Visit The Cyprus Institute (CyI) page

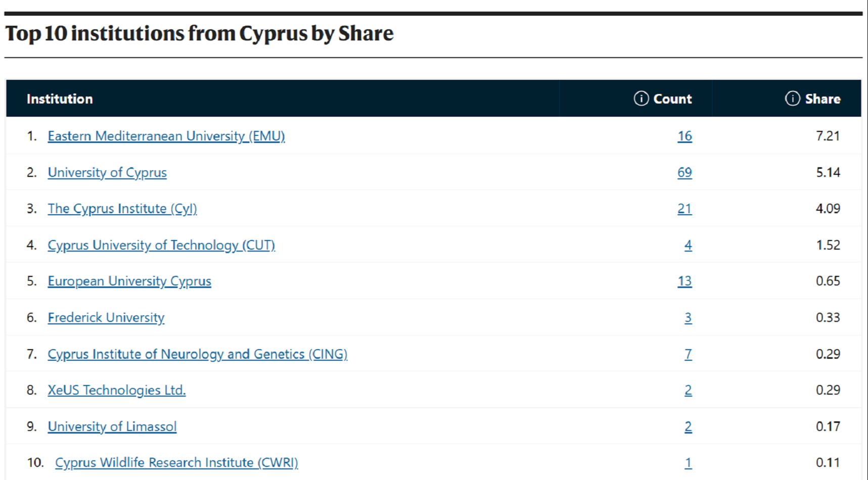[x=122, y=209]
